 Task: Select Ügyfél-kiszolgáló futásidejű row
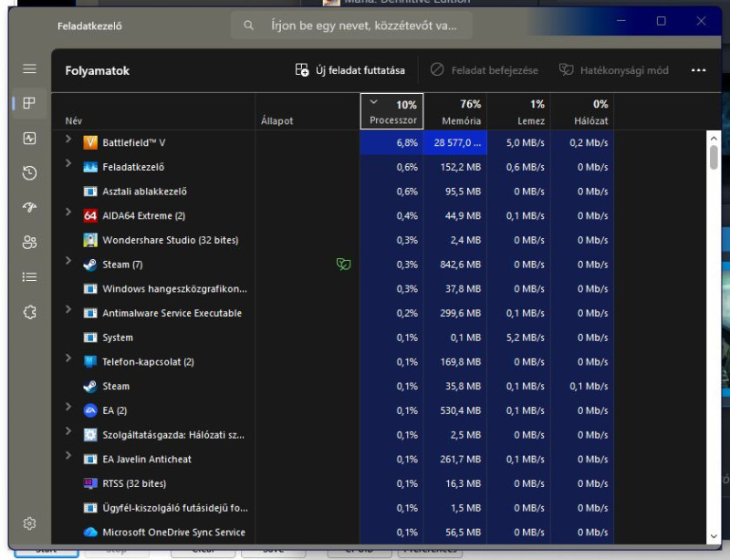tap(332, 508)
